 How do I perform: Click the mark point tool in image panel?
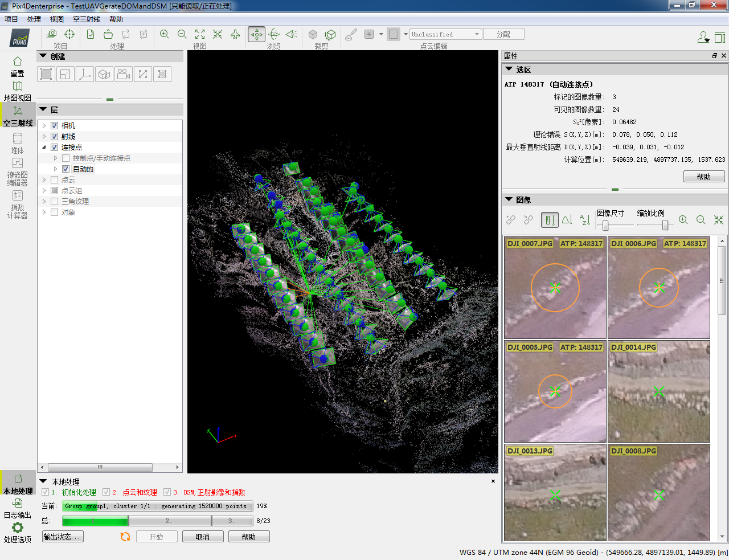[510, 220]
